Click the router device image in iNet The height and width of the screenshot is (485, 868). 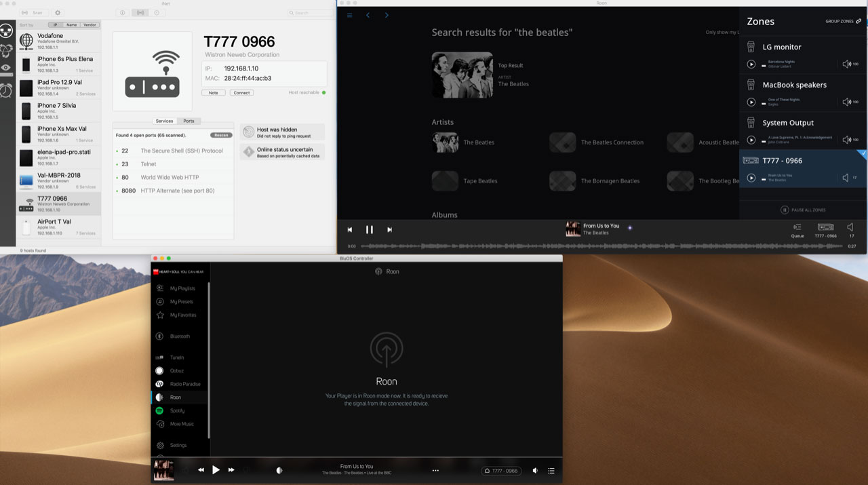pos(152,71)
